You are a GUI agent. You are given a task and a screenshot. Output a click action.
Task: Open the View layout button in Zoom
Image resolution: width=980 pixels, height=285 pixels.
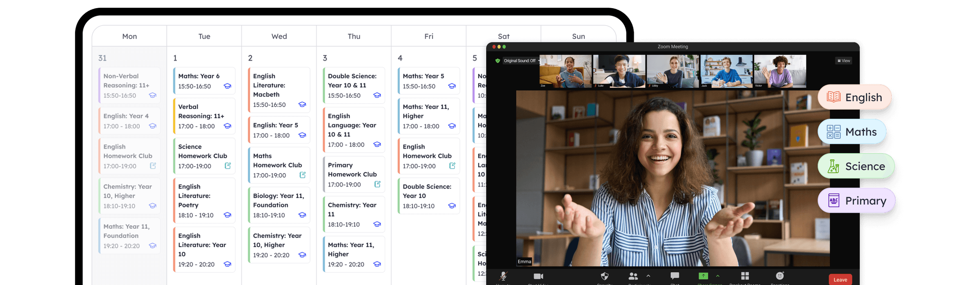point(844,61)
